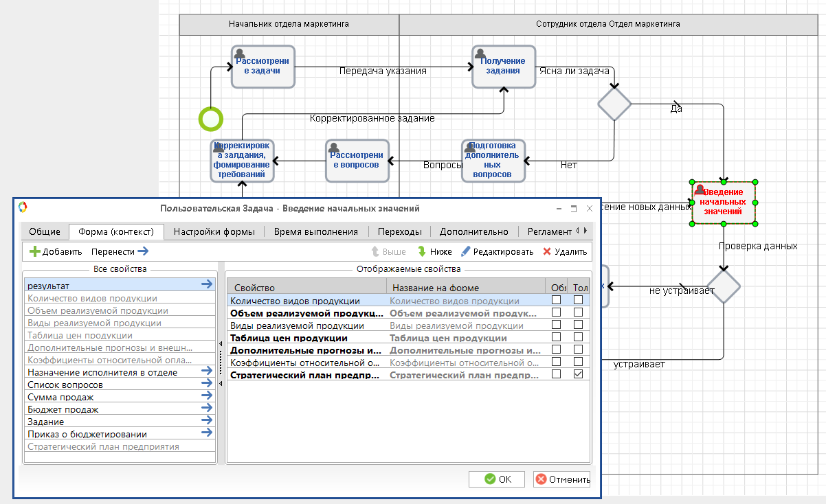Select the Корректировка задания task node
This screenshot has width=826, height=504.
242,161
